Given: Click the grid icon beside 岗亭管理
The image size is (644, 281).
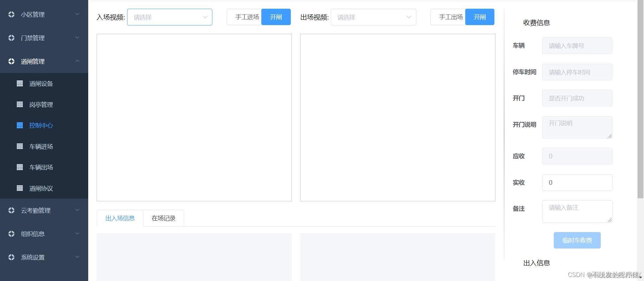Looking at the screenshot, I should tap(20, 104).
